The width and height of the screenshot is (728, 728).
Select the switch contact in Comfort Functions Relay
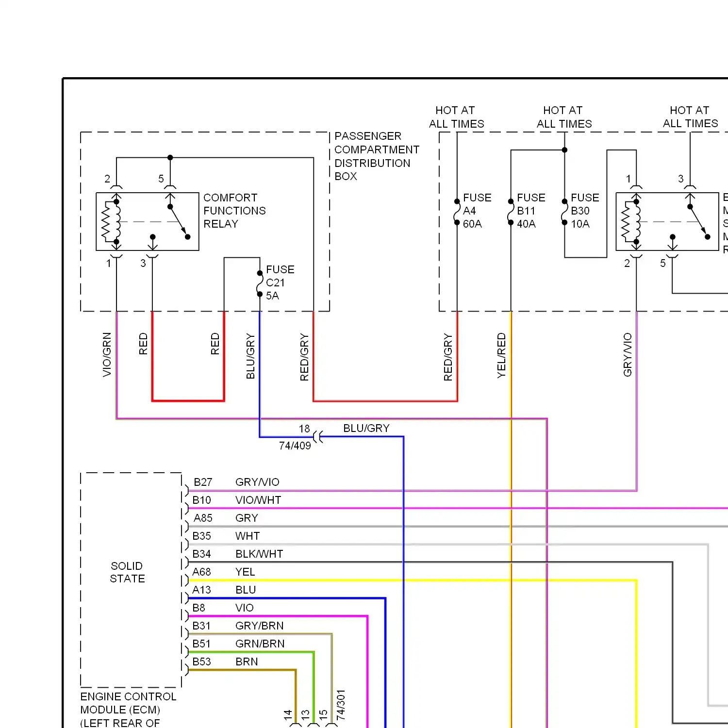pos(179,222)
